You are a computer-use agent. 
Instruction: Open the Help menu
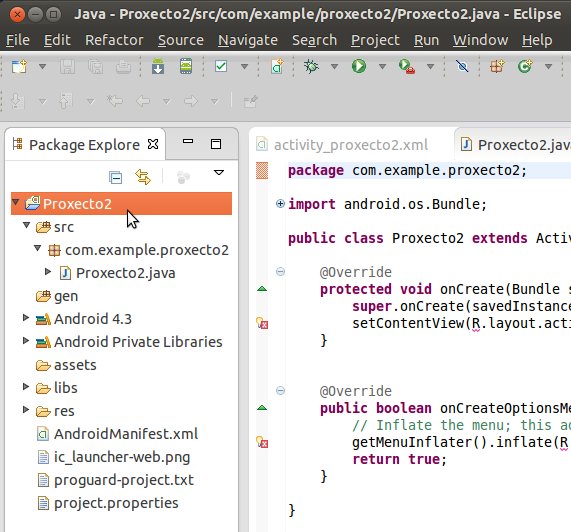pyautogui.click(x=537, y=40)
